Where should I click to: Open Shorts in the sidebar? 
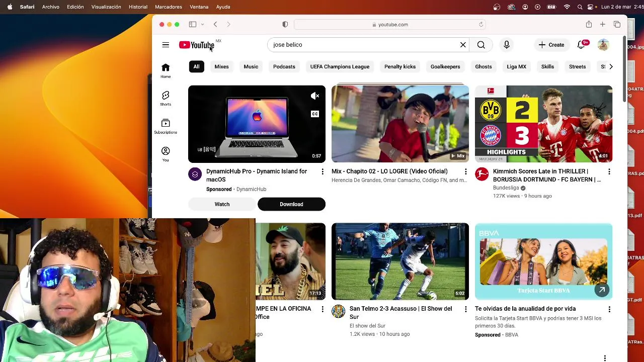pos(166,99)
